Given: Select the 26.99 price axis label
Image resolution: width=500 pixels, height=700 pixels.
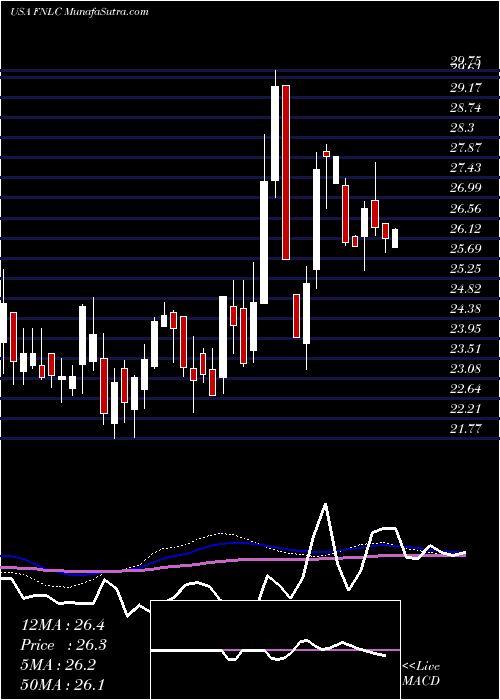Looking at the screenshot, I should pyautogui.click(x=465, y=188).
